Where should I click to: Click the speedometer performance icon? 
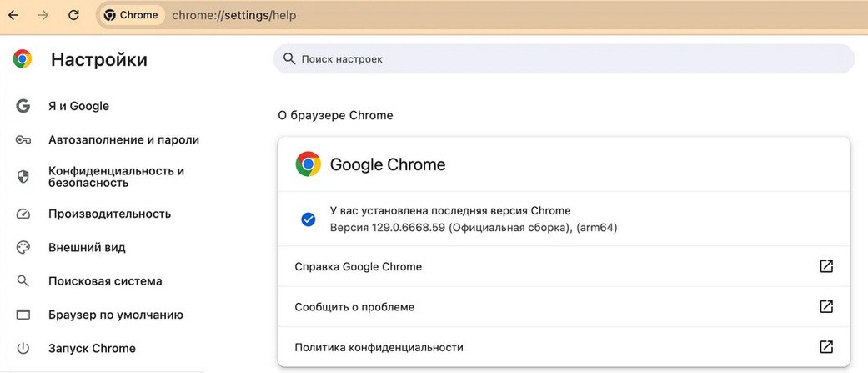click(x=23, y=214)
